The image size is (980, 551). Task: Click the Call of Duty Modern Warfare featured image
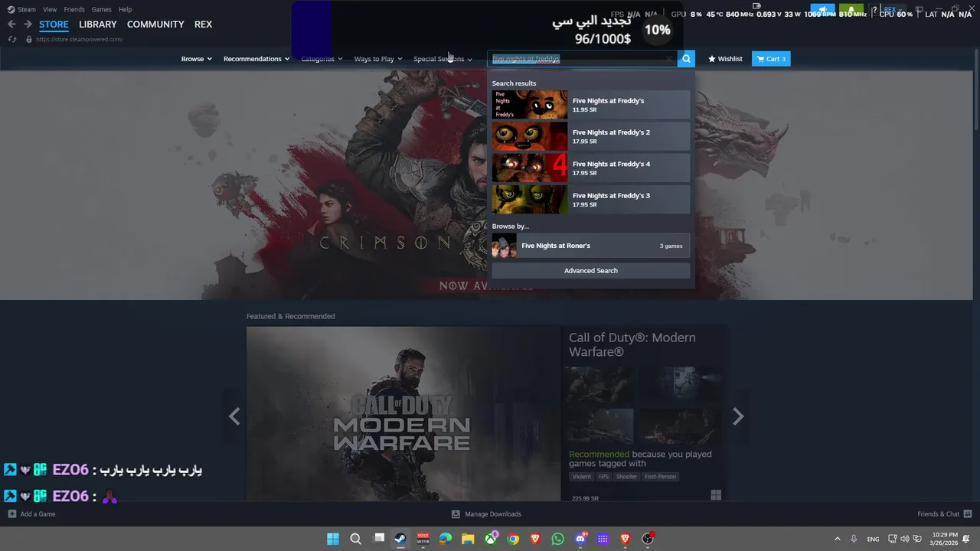click(x=403, y=414)
